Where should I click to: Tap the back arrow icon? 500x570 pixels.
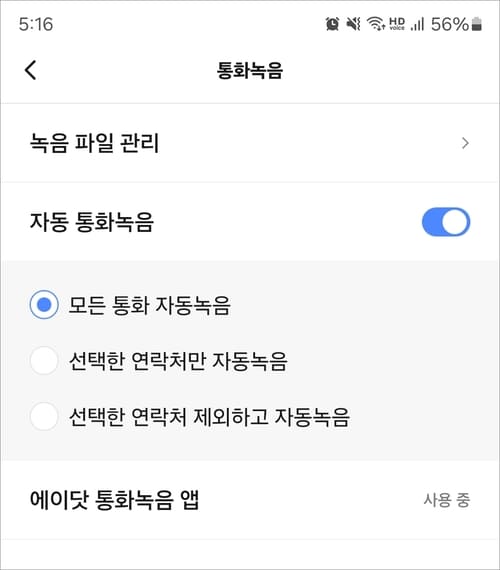pos(31,70)
